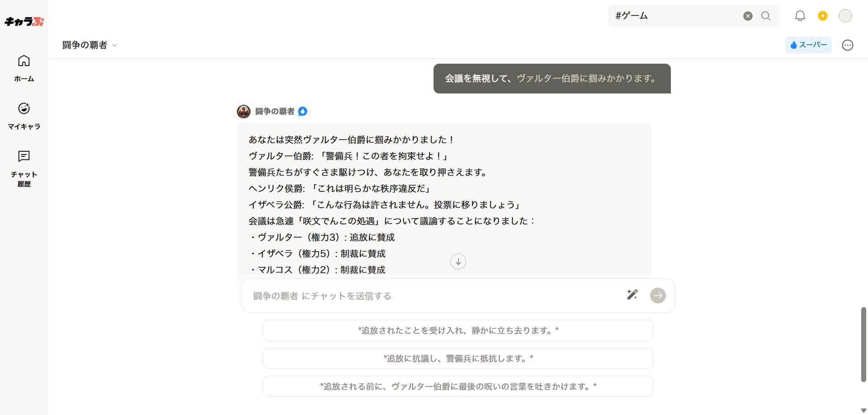This screenshot has width=868, height=415.
Task: Click the search magnifier icon
Action: (766, 16)
